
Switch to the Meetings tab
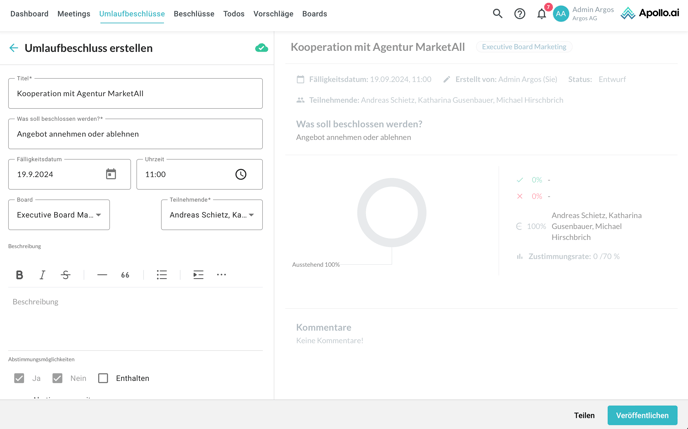pyautogui.click(x=74, y=14)
